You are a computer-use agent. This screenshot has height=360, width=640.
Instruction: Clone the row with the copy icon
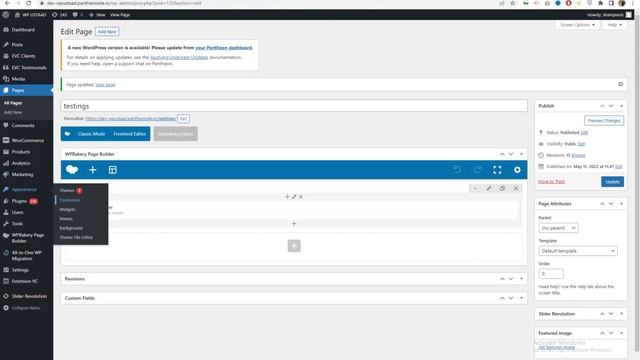[x=502, y=188]
